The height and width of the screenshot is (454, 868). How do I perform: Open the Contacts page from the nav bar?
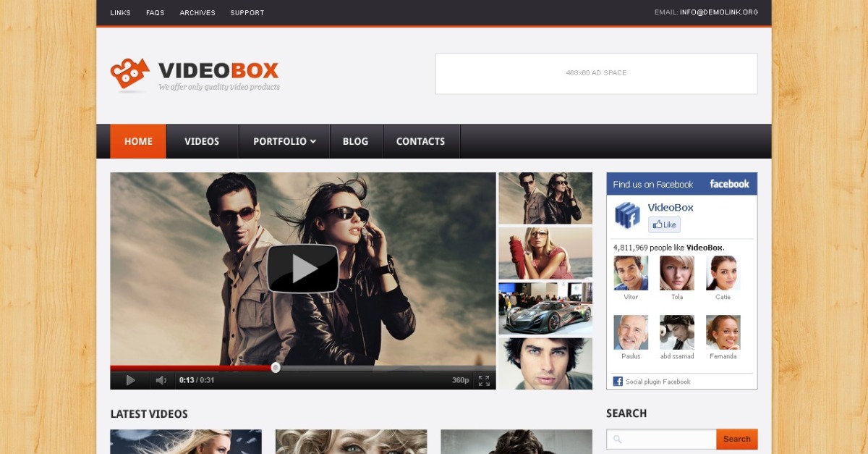pyautogui.click(x=420, y=141)
